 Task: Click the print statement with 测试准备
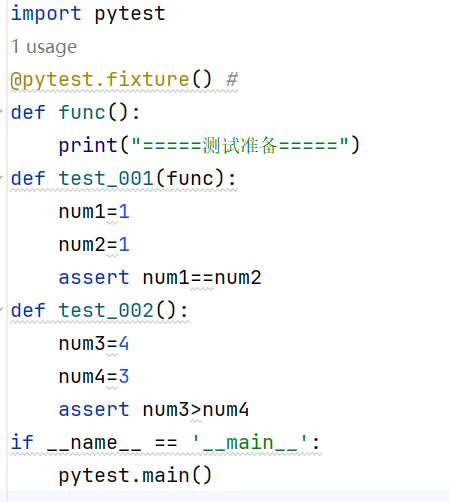[209, 145]
